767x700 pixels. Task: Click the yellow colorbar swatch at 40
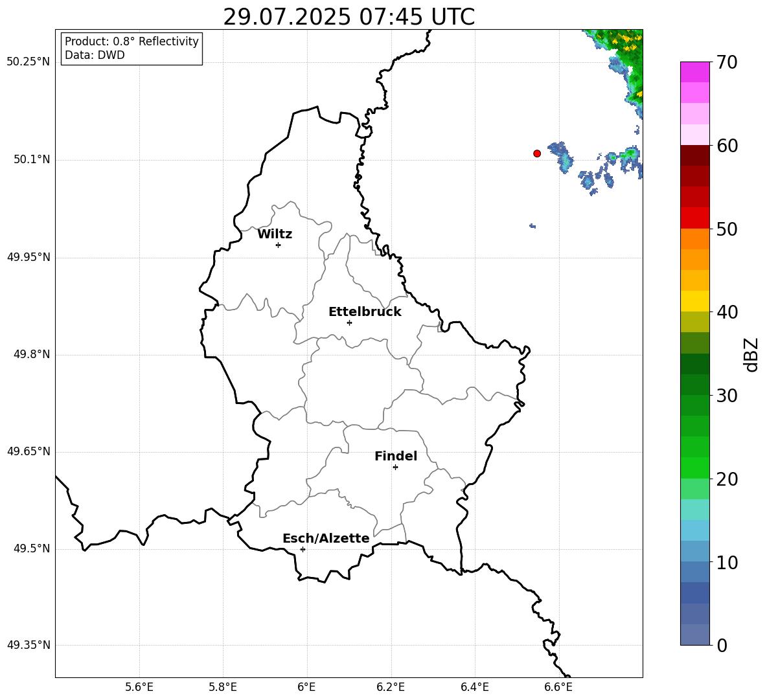695,301
